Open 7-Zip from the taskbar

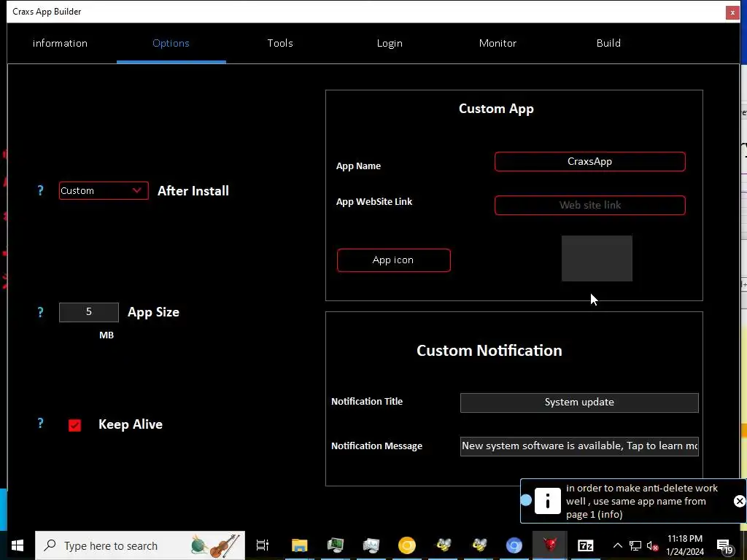(x=586, y=545)
